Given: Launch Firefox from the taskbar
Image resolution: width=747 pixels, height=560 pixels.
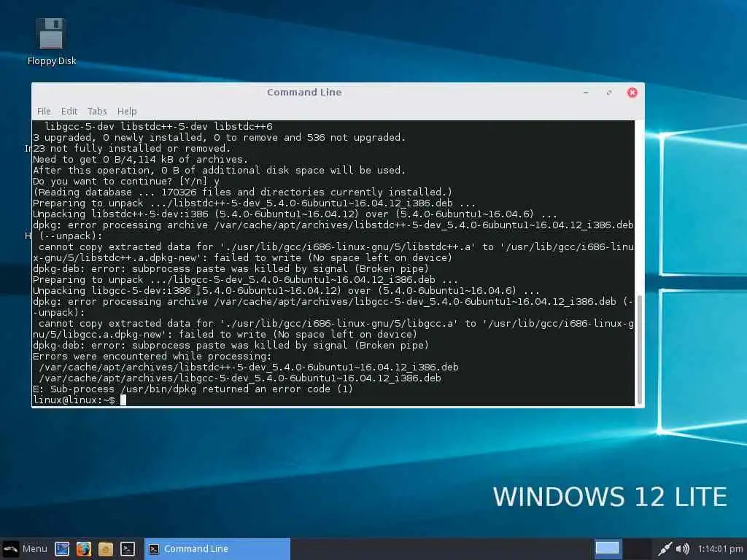Looking at the screenshot, I should [84, 549].
